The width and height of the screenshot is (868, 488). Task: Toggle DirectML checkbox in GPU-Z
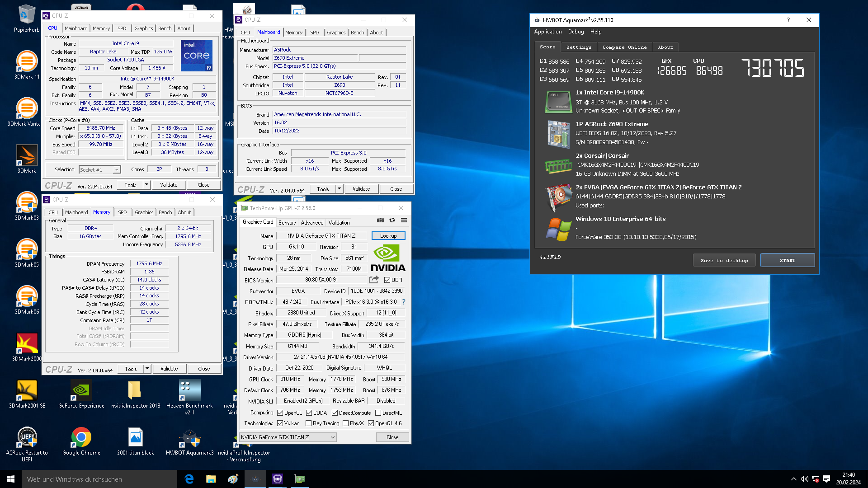[378, 413]
